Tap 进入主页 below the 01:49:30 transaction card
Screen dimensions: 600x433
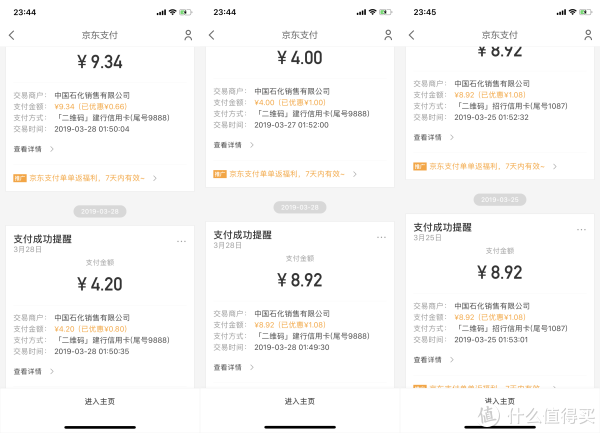click(x=300, y=401)
